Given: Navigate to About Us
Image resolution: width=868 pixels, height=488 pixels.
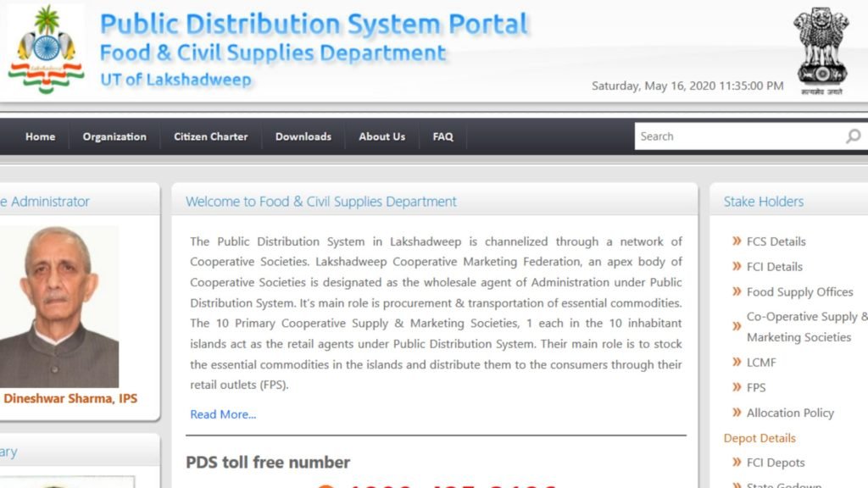Looking at the screenshot, I should pyautogui.click(x=381, y=136).
